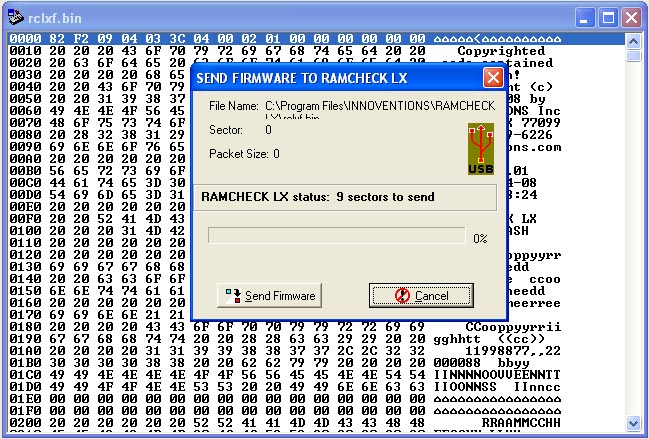The image size is (649, 439).
Task: Click the rclxf.bin title bar text
Action: [55, 18]
